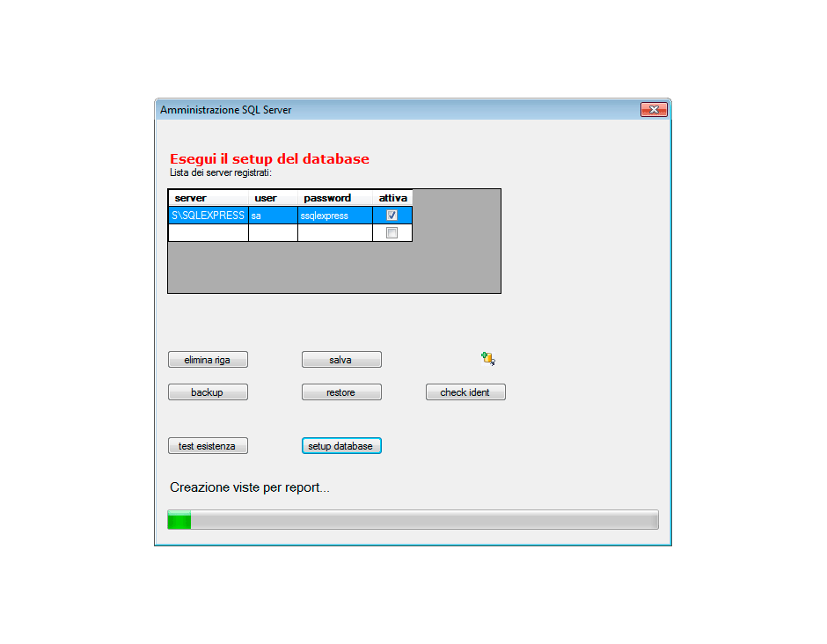Select the S\SQLEXPRESS server cell

(209, 216)
